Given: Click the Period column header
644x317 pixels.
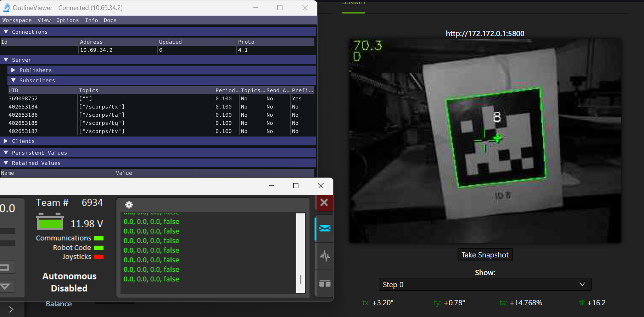Looking at the screenshot, I should point(227,90).
